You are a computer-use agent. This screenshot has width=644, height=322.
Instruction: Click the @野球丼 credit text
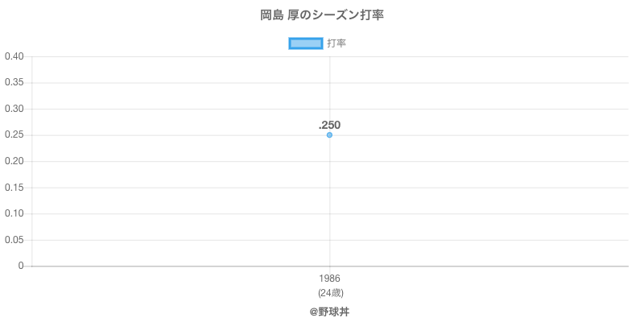(x=329, y=312)
